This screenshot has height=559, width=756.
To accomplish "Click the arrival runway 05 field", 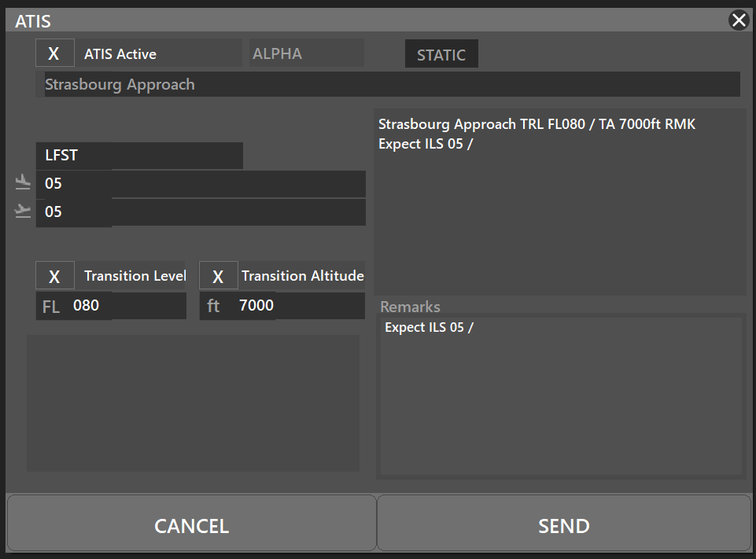I will coord(201,184).
